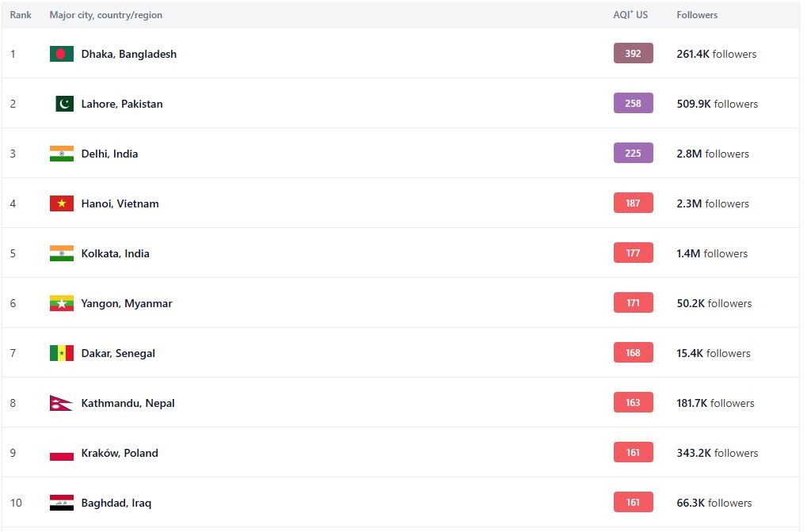Viewport: 807px width, 532px height.
Task: Click the Followers column header
Action: click(x=697, y=15)
